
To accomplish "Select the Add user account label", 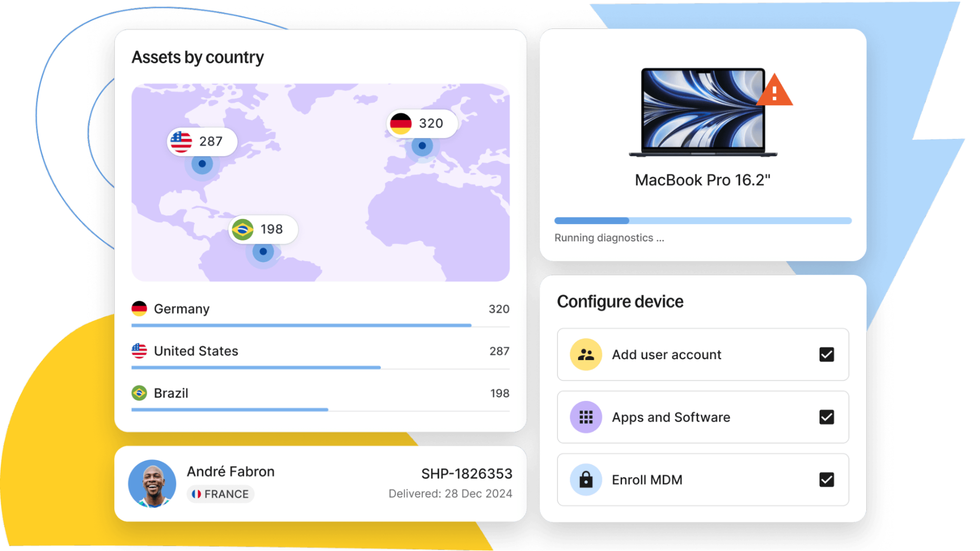I will tap(666, 355).
